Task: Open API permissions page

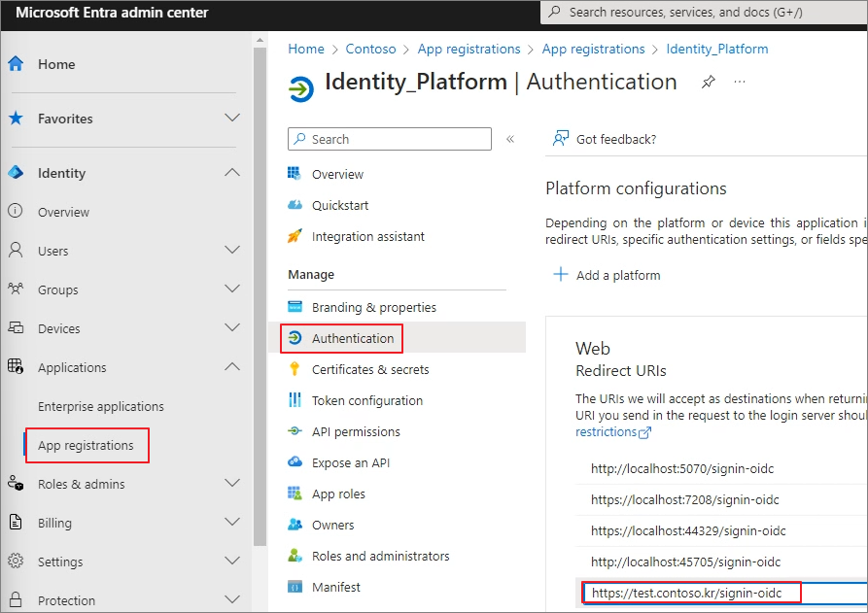Action: click(x=356, y=431)
